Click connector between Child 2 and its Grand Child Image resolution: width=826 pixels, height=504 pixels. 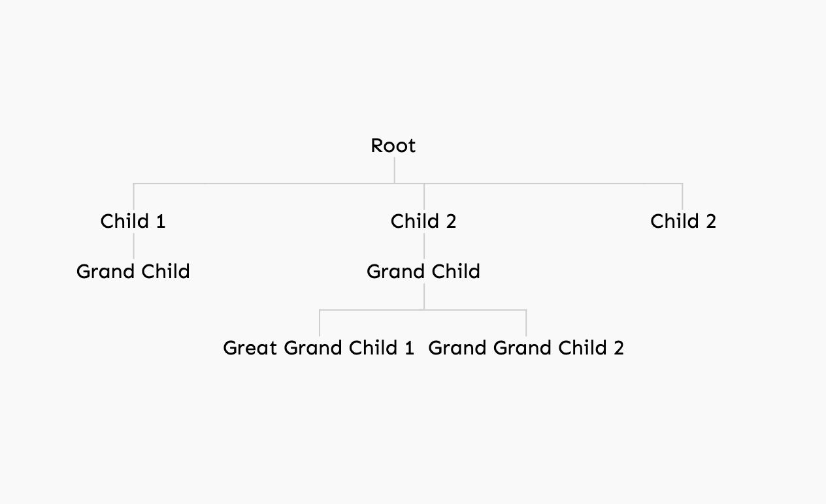point(423,247)
